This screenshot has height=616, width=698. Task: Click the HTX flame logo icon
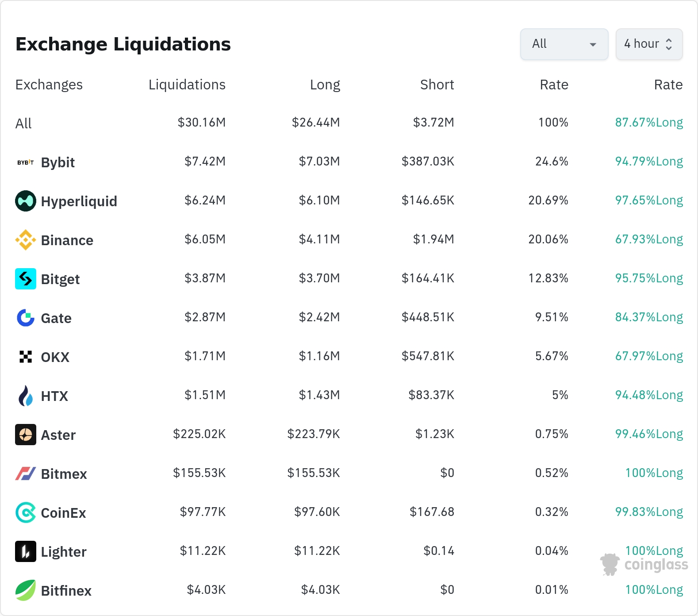tap(25, 396)
